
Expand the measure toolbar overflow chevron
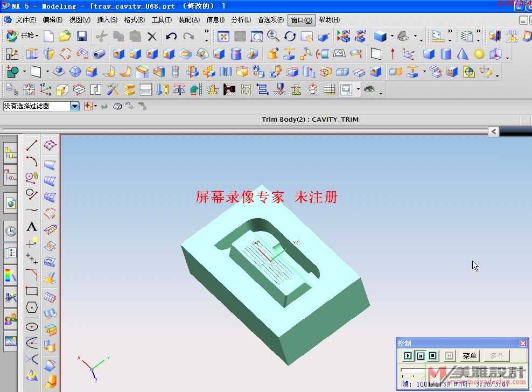pos(450,31)
